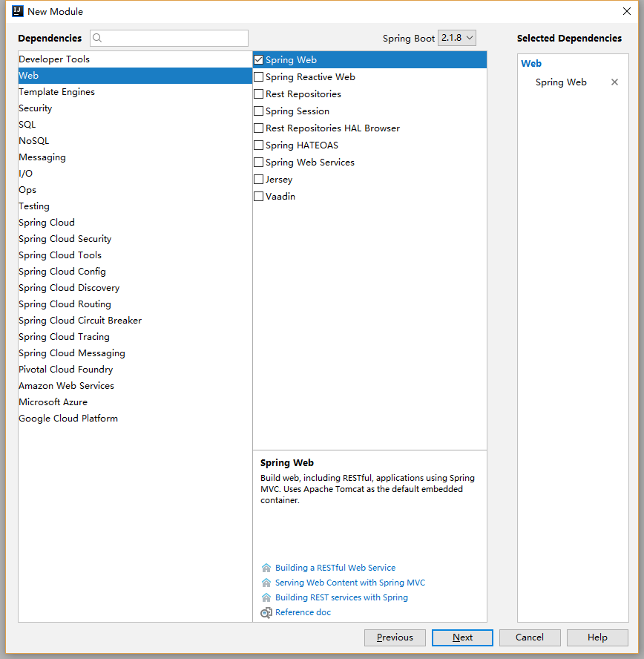Choose the Ops category

(135, 190)
